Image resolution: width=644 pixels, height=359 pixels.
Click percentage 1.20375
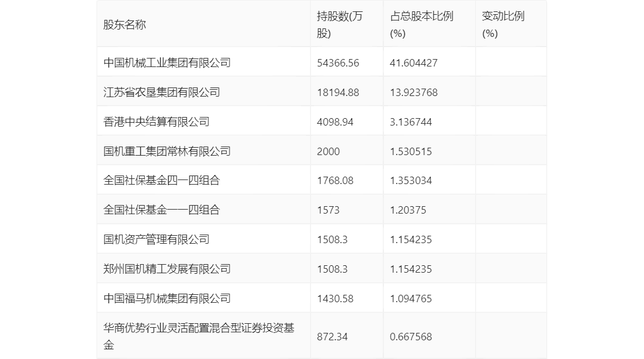(x=408, y=210)
